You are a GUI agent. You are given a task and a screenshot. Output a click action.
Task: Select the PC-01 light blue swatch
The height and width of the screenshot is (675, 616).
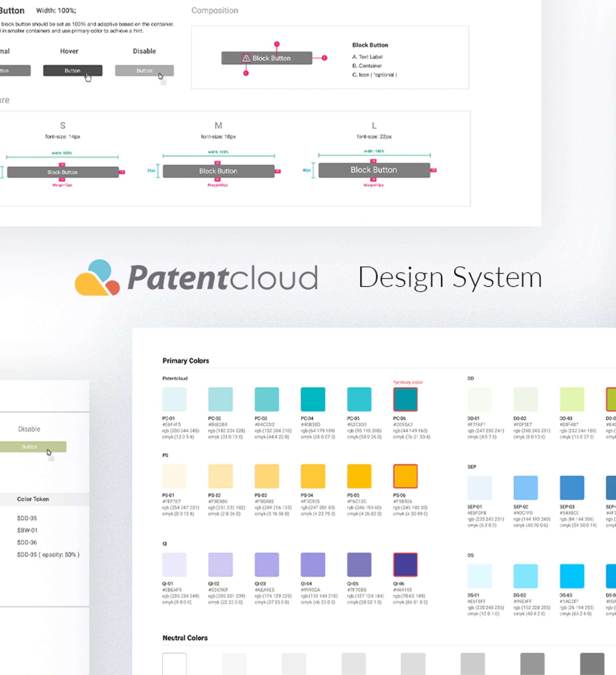click(174, 399)
